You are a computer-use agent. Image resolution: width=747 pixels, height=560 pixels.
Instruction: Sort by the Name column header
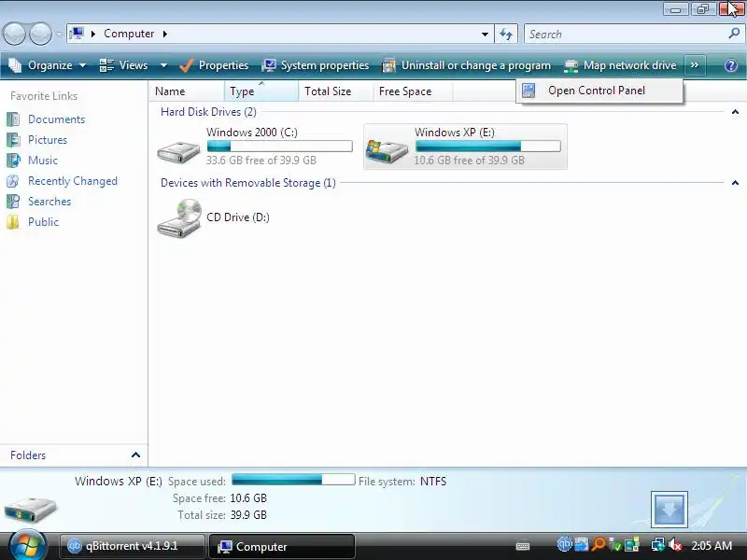pyautogui.click(x=187, y=91)
